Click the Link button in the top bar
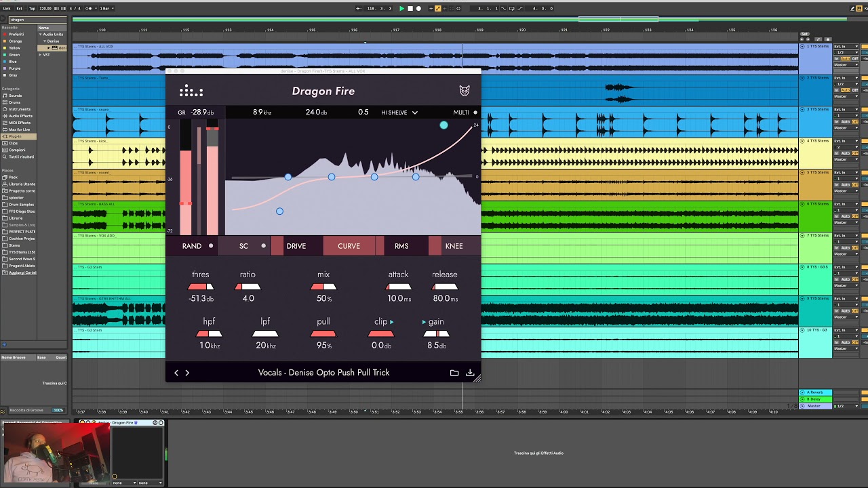868x488 pixels. pyautogui.click(x=7, y=8)
